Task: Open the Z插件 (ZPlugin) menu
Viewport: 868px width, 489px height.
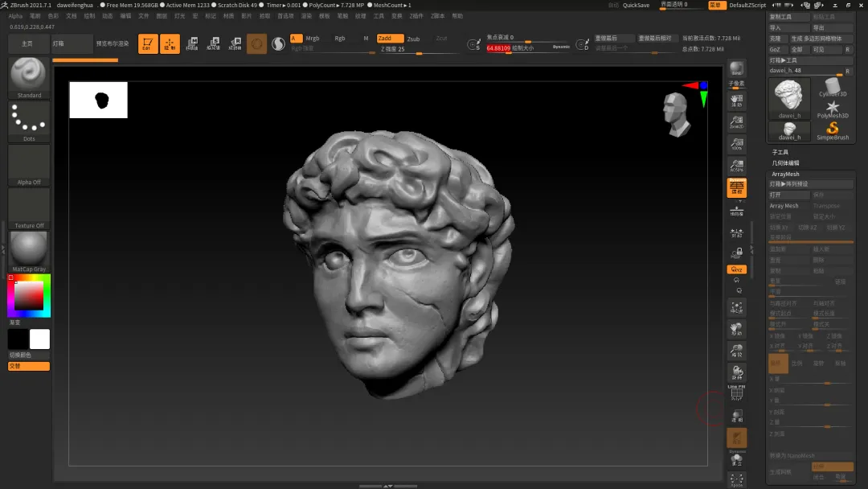Action: pyautogui.click(x=417, y=15)
